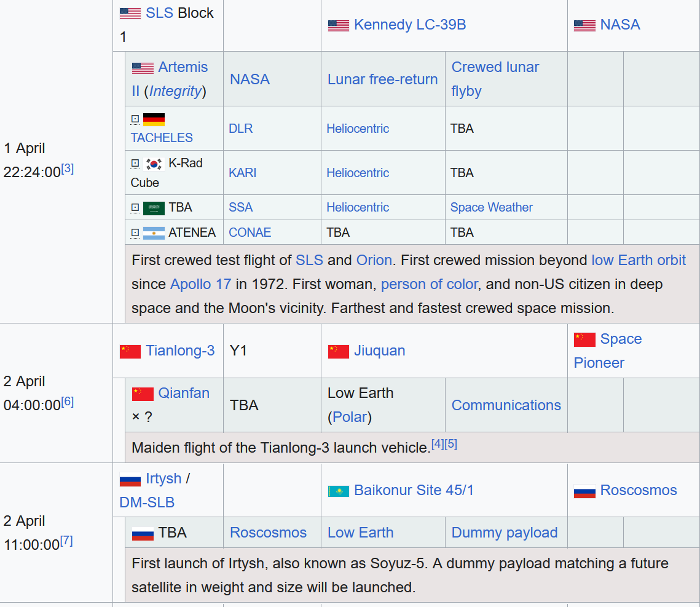Screen dimensions: 700x607
Task: Open the KARI operator link
Action: point(242,173)
